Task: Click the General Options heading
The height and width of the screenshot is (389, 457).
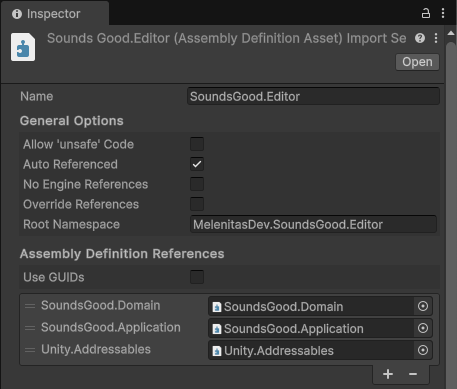Action: point(72,121)
